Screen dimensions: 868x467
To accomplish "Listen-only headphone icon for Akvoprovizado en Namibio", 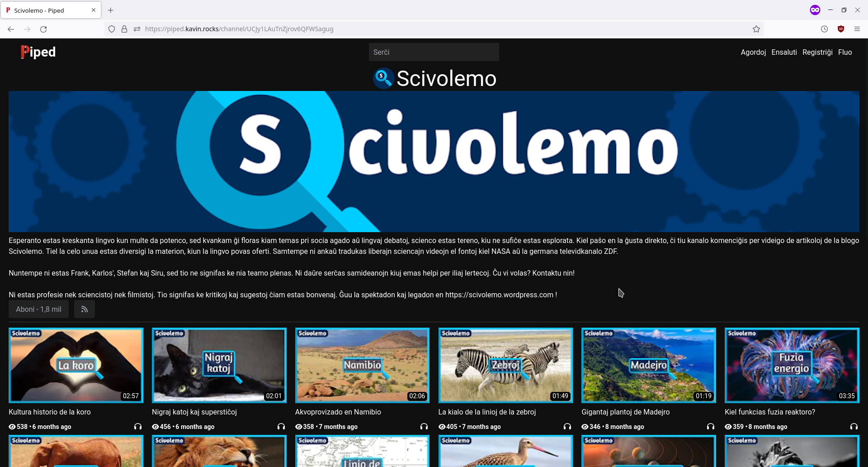I will tap(424, 427).
